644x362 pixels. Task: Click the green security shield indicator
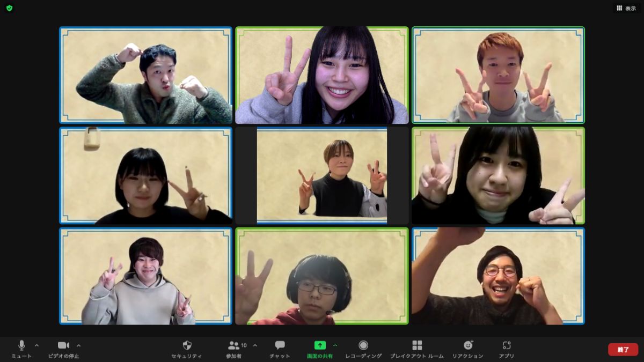tap(9, 8)
